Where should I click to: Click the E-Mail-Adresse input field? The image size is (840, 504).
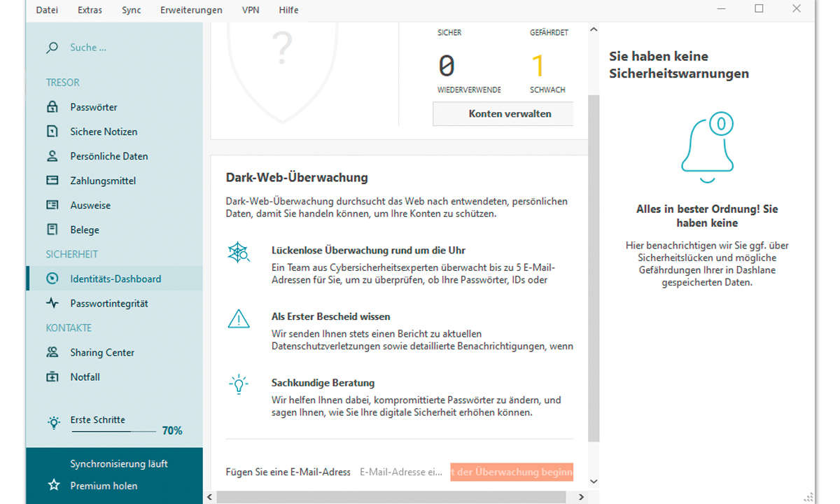(402, 472)
